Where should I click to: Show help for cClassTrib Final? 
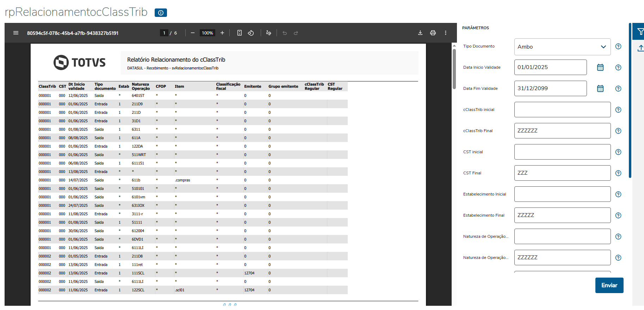coord(618,131)
